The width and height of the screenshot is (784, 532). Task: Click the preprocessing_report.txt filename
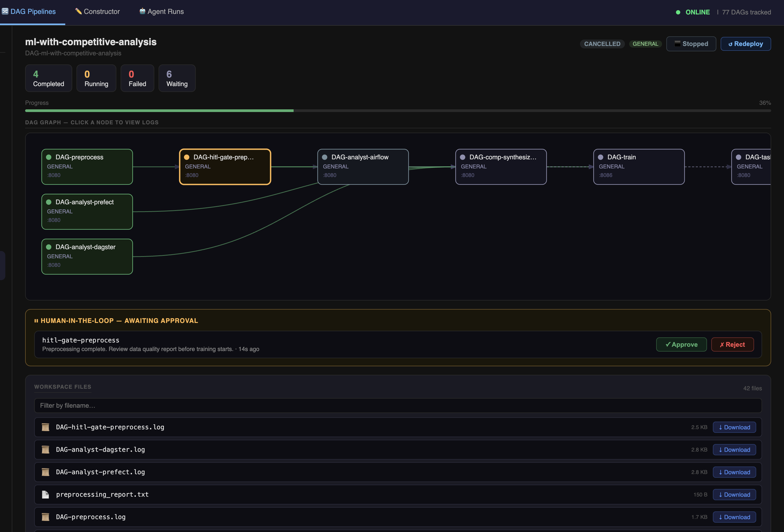(102, 495)
